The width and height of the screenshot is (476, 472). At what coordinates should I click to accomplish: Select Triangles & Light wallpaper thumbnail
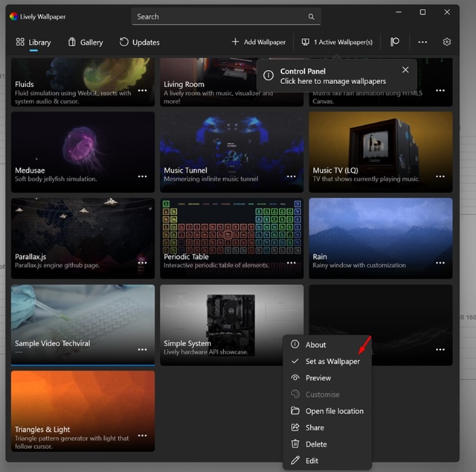(83, 411)
